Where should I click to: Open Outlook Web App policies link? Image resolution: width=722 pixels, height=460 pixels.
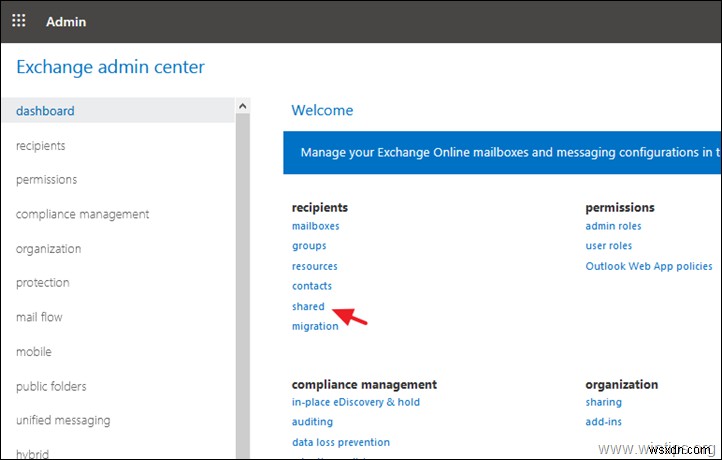coord(649,266)
